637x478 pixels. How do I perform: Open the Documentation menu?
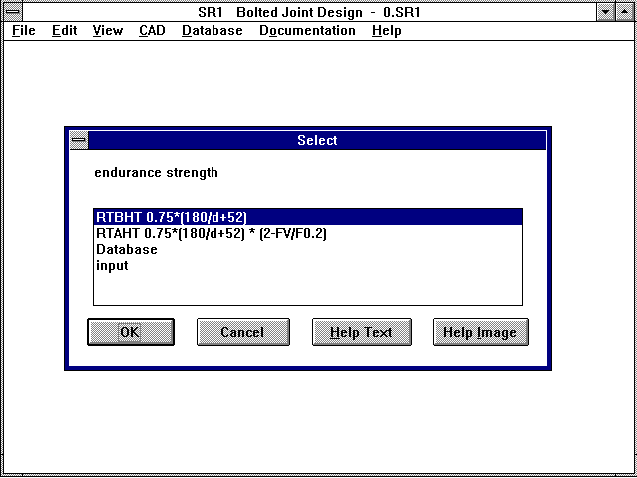307,31
